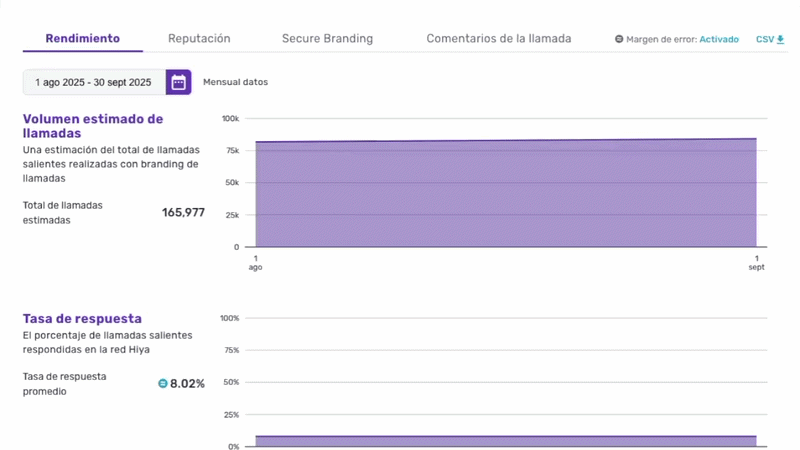
Task: Click the purple call volume chart area
Action: click(x=505, y=195)
